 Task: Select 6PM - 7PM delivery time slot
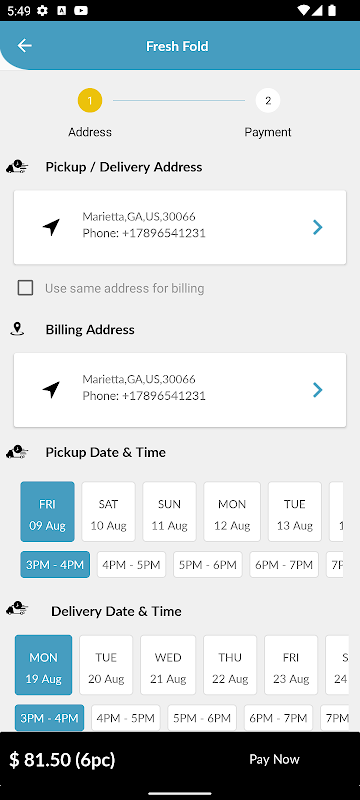point(278,718)
